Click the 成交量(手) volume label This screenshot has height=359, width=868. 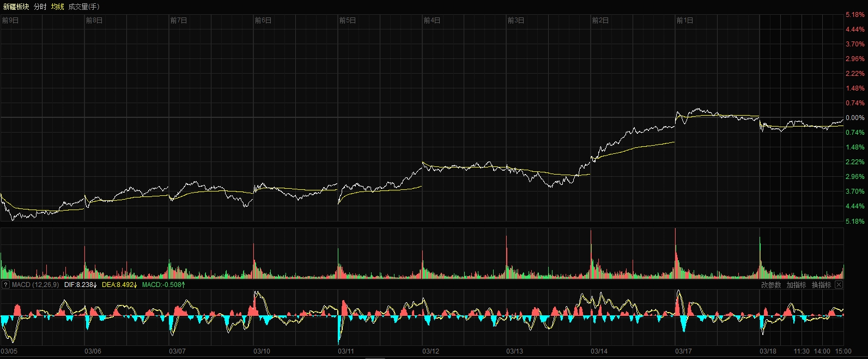pyautogui.click(x=84, y=7)
